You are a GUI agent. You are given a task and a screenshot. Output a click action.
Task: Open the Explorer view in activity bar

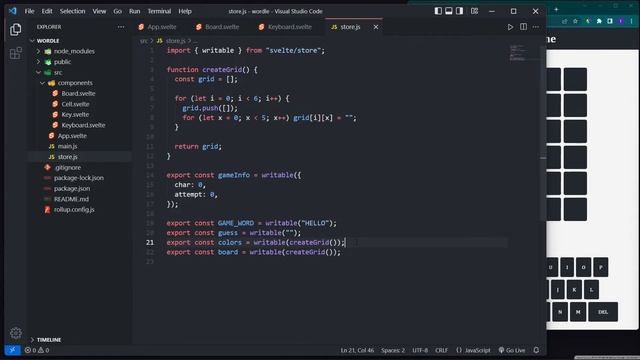[x=16, y=29]
